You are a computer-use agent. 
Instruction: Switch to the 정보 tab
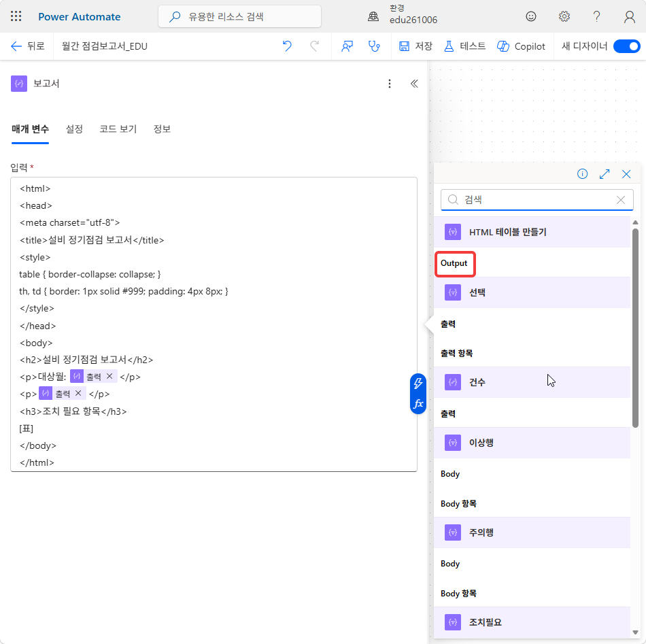(x=162, y=129)
